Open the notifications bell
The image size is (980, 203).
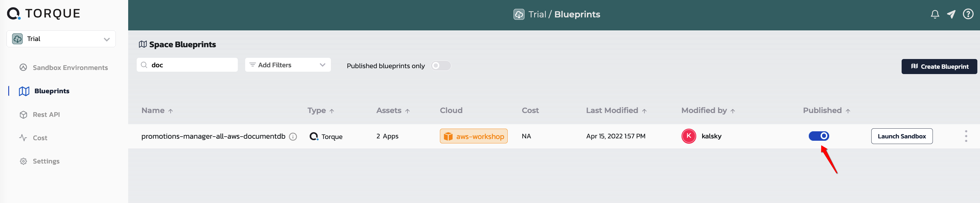(x=935, y=14)
